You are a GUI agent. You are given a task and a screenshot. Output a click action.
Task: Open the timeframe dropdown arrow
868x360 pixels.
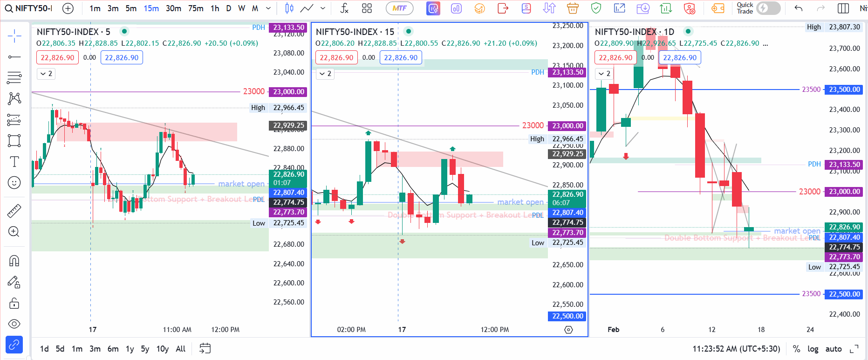pos(268,8)
